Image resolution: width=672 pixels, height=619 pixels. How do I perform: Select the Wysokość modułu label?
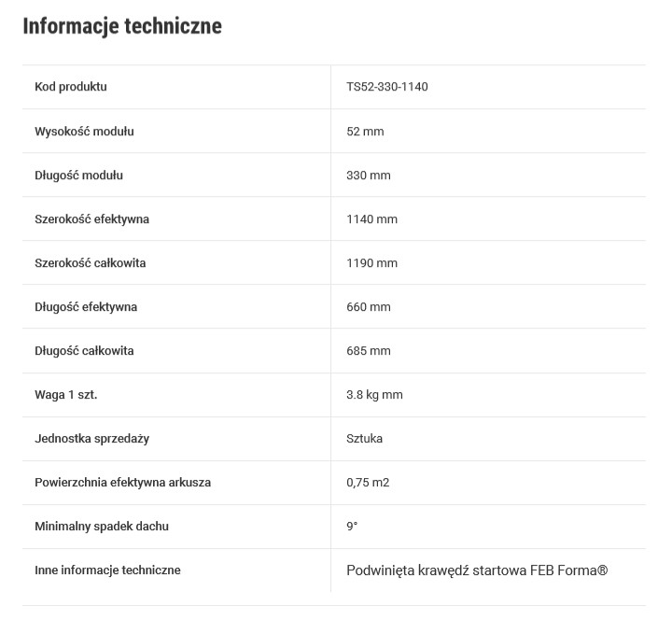click(x=84, y=131)
